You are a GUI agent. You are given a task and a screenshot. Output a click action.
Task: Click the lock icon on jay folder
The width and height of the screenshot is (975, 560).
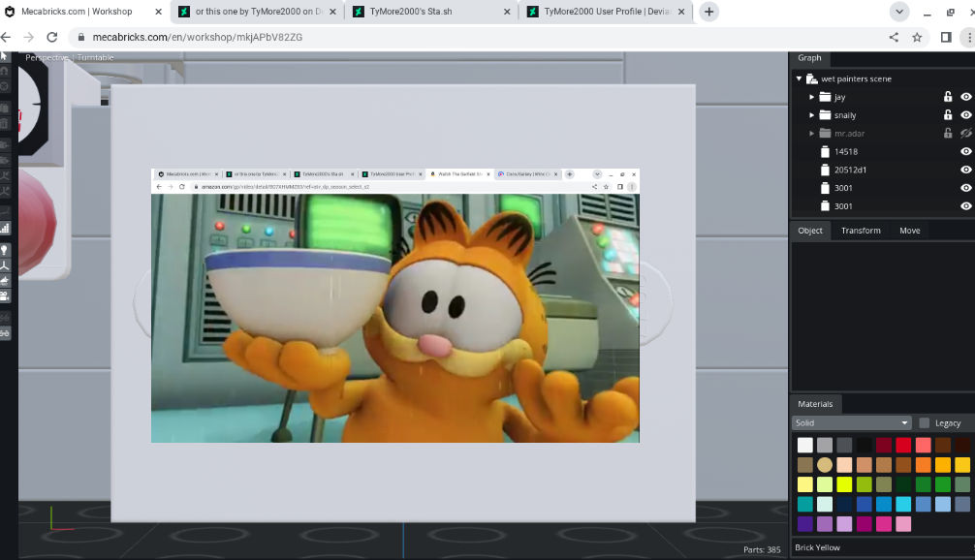948,96
